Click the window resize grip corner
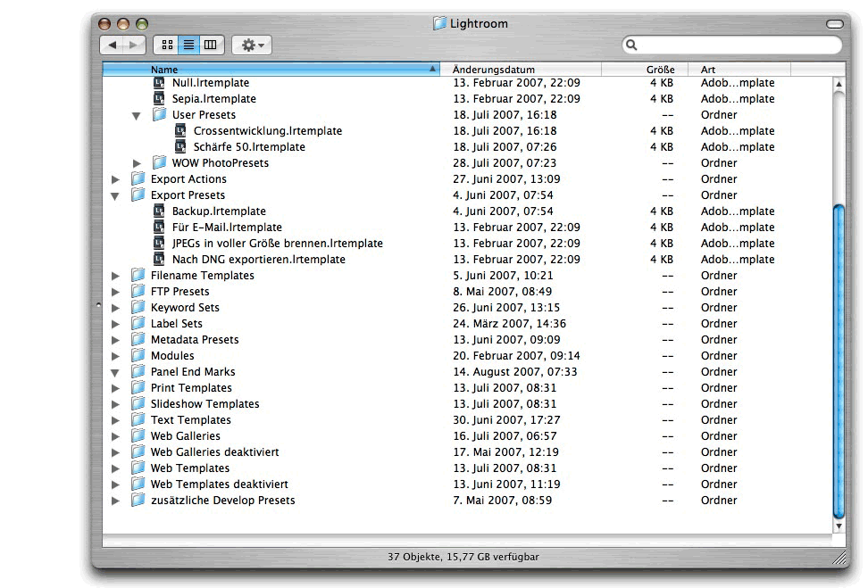Screen dimensions: 868x588 coord(839,558)
